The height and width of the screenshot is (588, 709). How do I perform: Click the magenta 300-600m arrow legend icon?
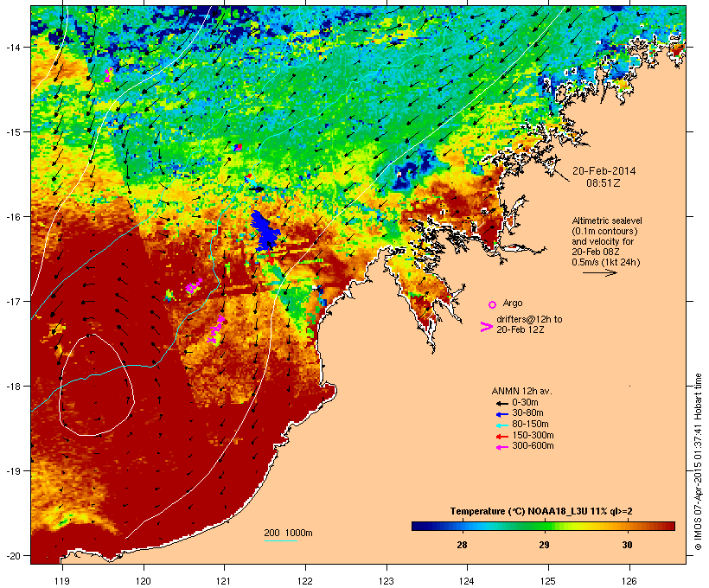tap(501, 447)
